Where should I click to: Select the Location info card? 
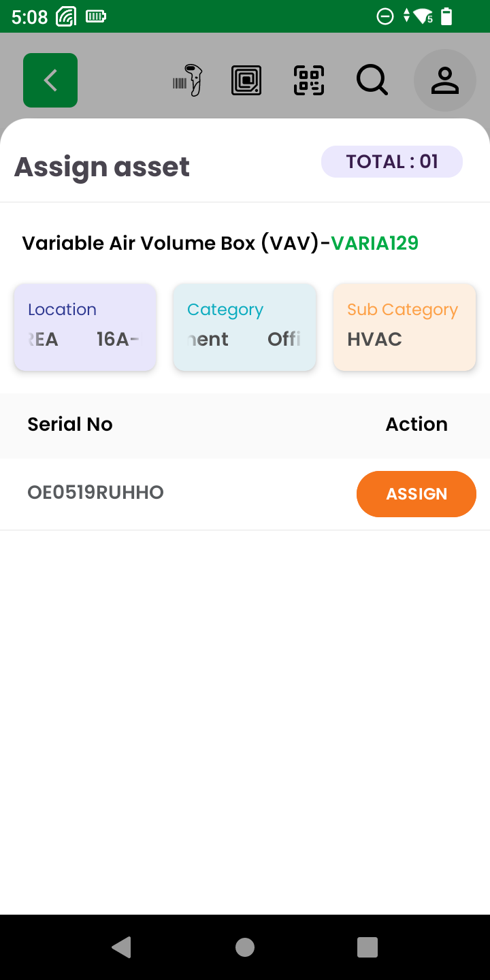[x=85, y=327]
